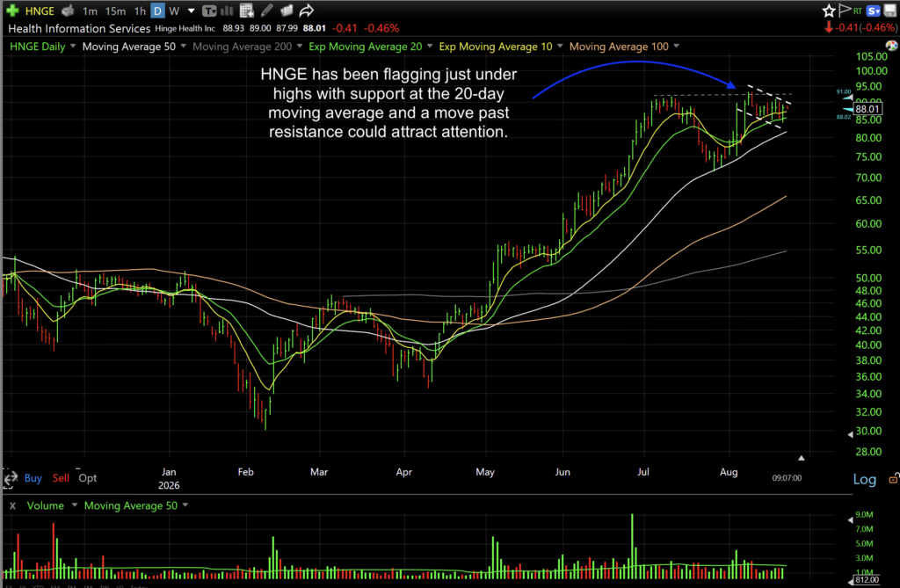Select the W weekly timeframe
Viewport: 900px width, 588px height.
pyautogui.click(x=175, y=11)
